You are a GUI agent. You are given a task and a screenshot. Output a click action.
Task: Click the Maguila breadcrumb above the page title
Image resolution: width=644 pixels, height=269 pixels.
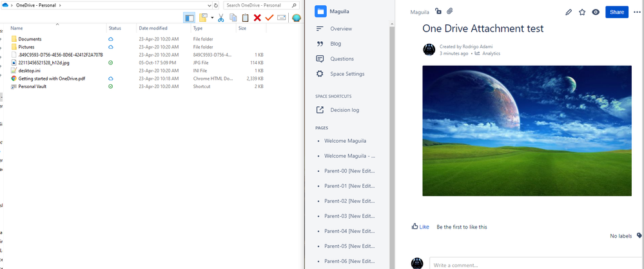click(x=420, y=12)
